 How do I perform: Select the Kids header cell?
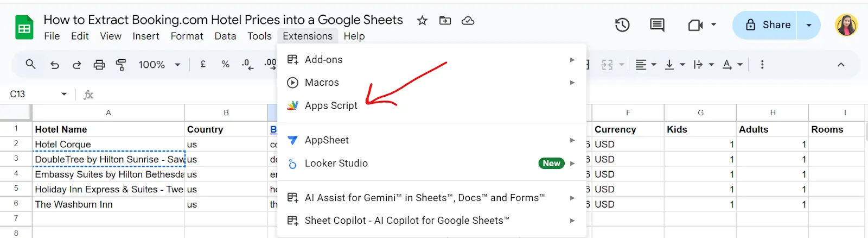pos(700,129)
